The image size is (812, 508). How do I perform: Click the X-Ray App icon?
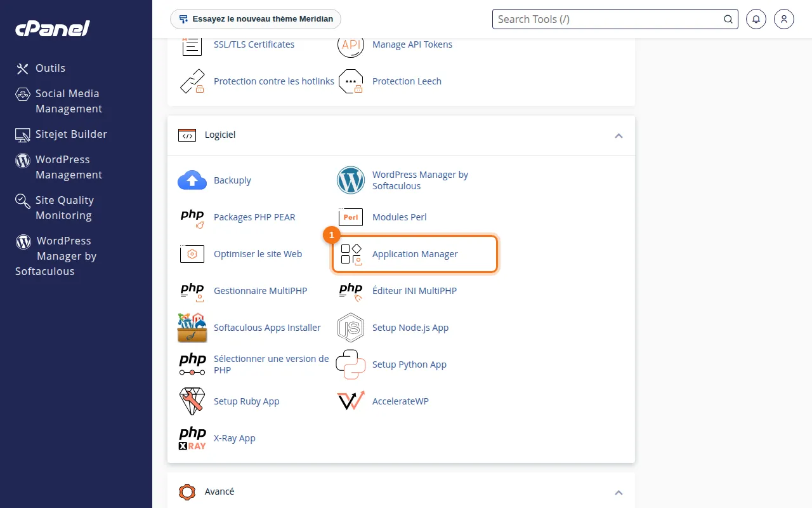(192, 438)
